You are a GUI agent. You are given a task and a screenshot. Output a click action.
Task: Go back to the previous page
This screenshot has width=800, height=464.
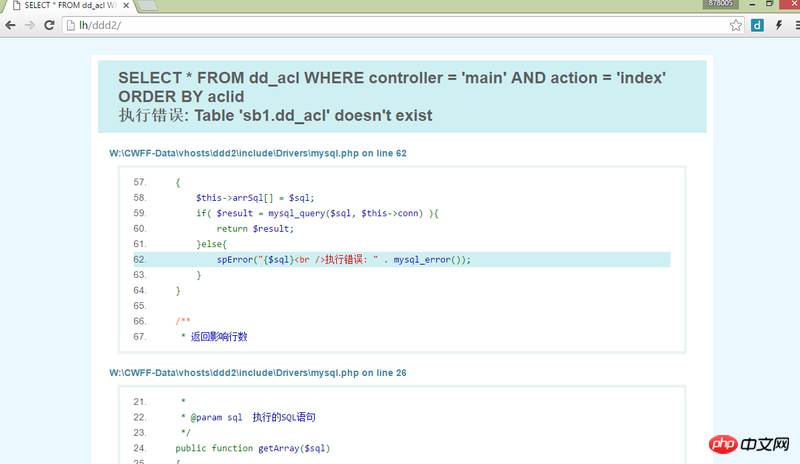(10, 25)
